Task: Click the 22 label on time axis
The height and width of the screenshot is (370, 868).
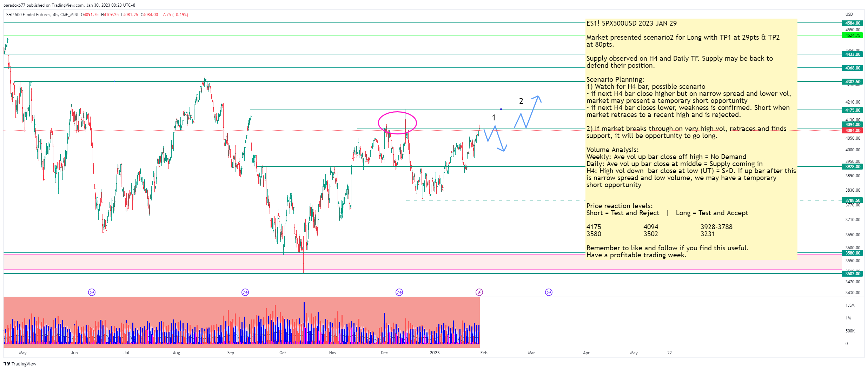Action: point(670,353)
